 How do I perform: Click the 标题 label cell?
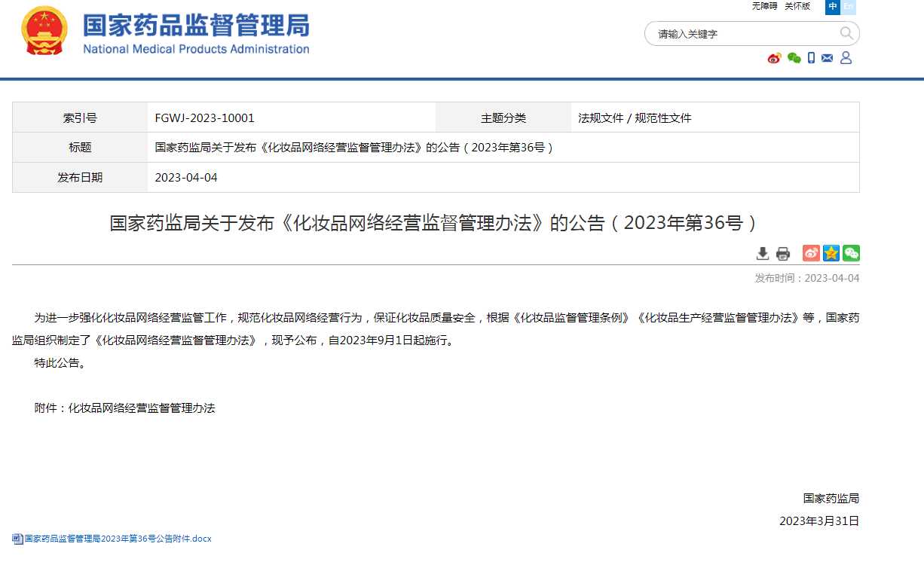pyautogui.click(x=80, y=148)
